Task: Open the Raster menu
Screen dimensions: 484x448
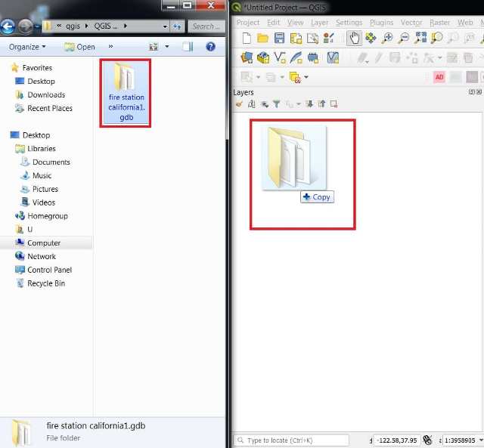Action: coord(440,23)
